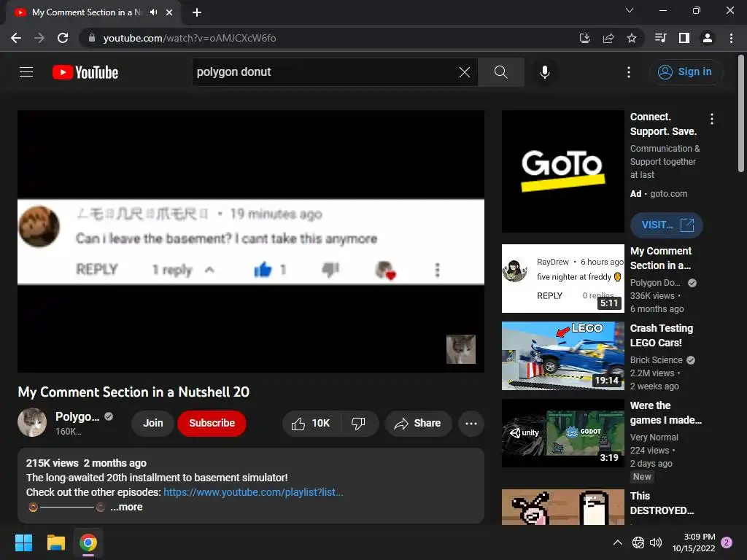Open notifications badge showing 2
The height and width of the screenshot is (560, 747).
click(x=727, y=542)
